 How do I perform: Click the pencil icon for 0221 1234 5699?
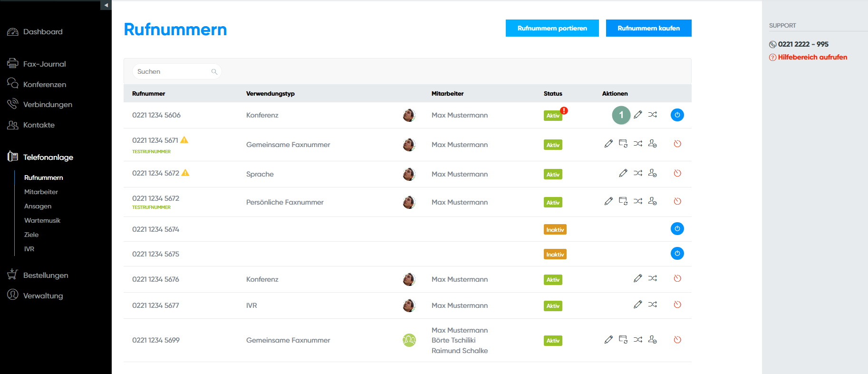[608, 340]
